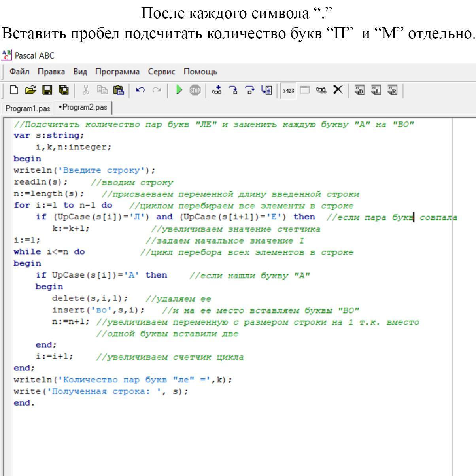Open the Помощь menu
Image resolution: width=476 pixels, height=476 pixels.
[x=200, y=72]
